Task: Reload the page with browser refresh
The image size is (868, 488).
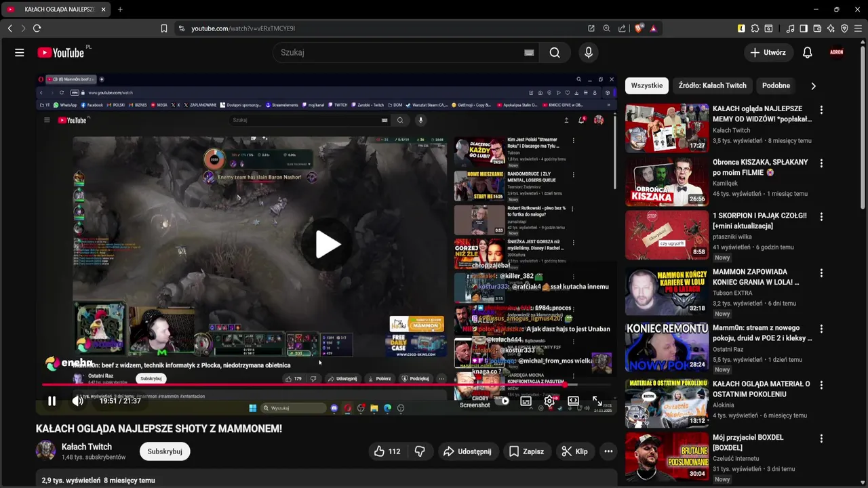Action: point(37,28)
